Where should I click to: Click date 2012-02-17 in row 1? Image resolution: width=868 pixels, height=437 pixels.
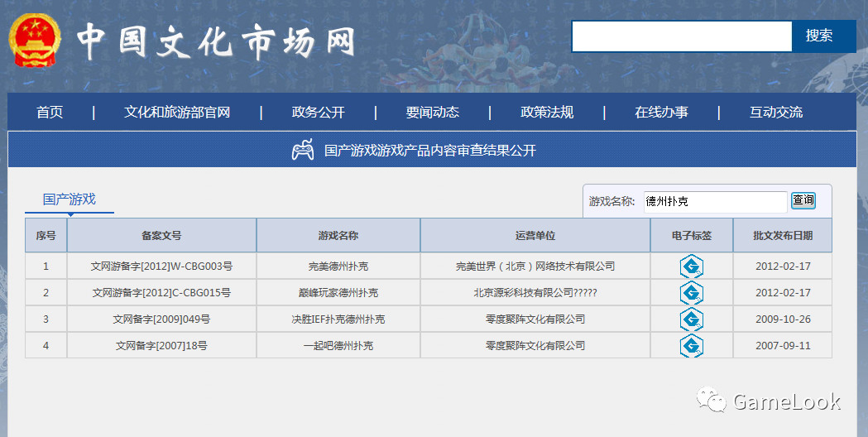pyautogui.click(x=783, y=267)
